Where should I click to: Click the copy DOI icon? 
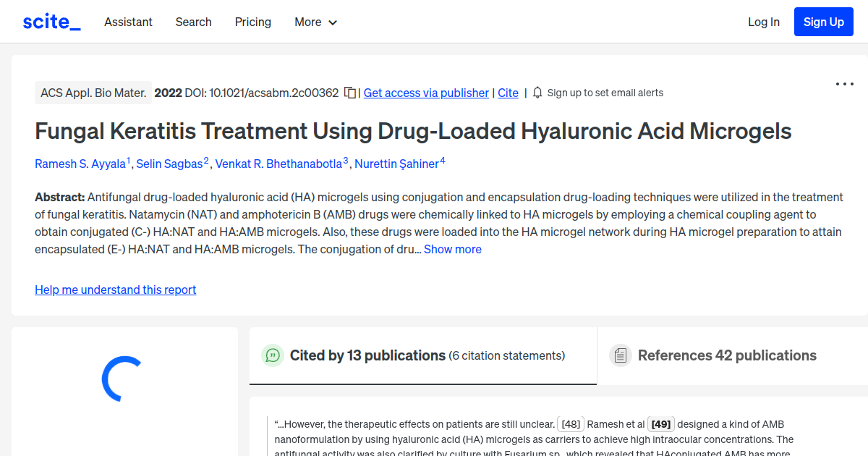pos(349,93)
